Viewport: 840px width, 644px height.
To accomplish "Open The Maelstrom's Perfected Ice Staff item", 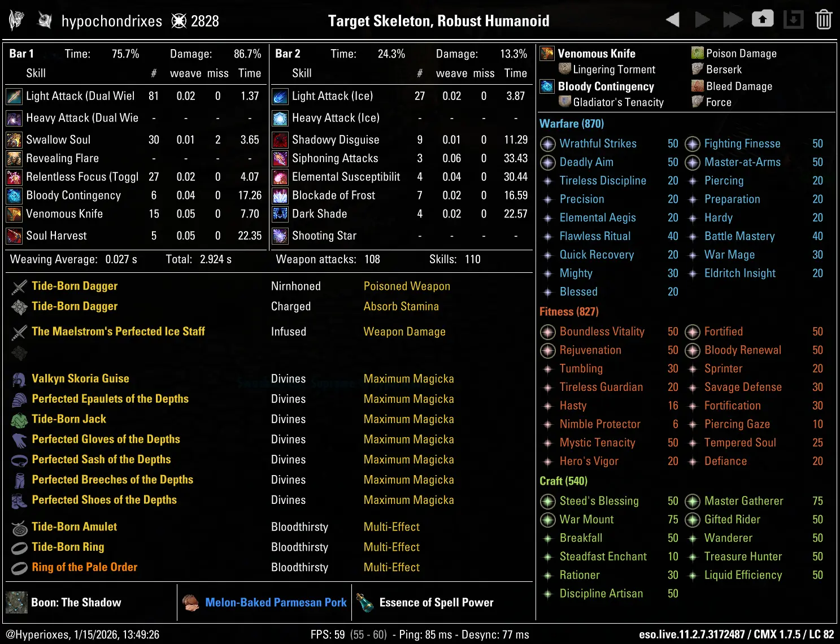I will pyautogui.click(x=118, y=332).
